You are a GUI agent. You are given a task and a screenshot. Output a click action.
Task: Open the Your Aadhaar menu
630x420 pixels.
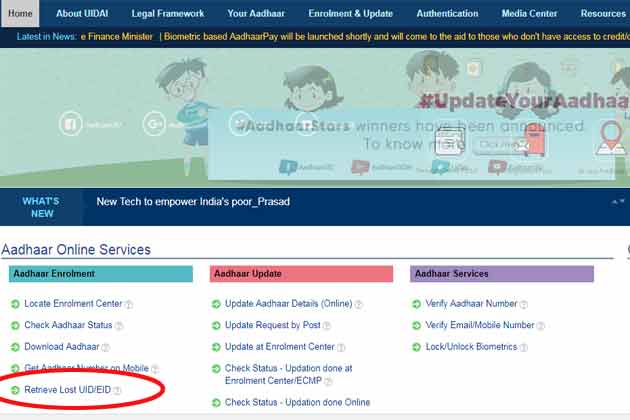tap(257, 14)
